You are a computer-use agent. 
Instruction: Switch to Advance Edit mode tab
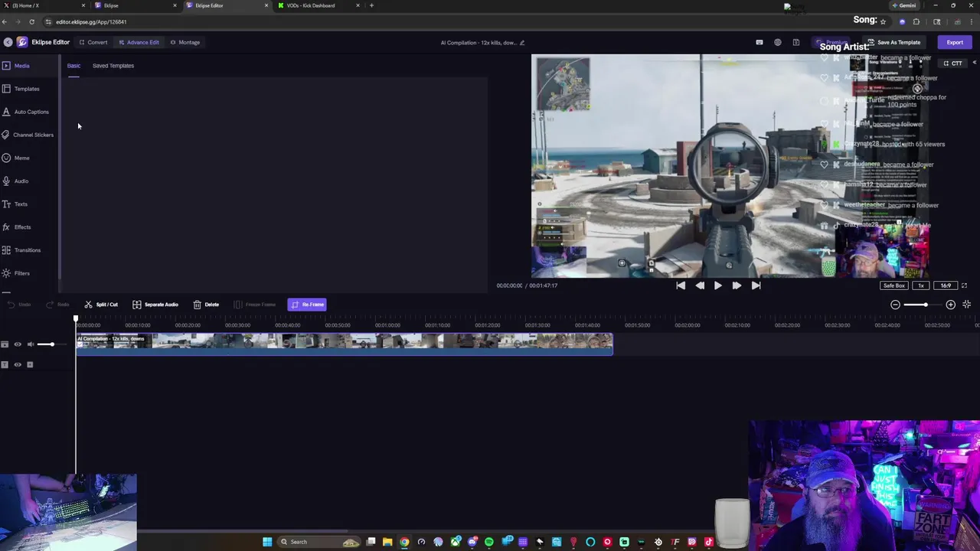tap(139, 42)
